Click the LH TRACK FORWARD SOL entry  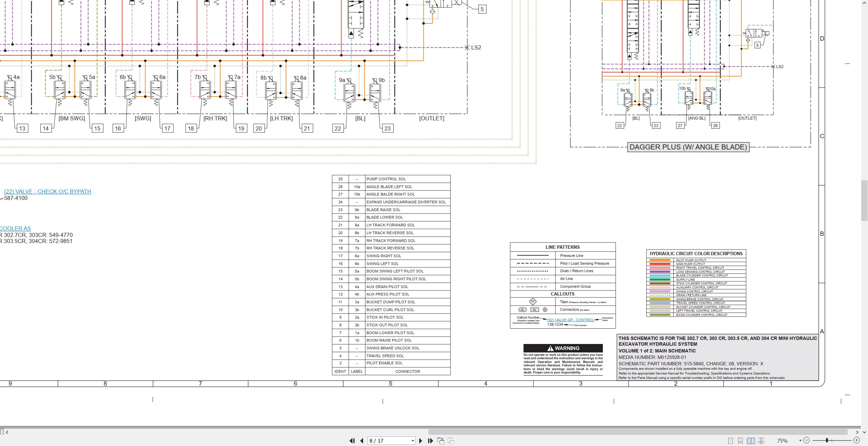tap(390, 225)
